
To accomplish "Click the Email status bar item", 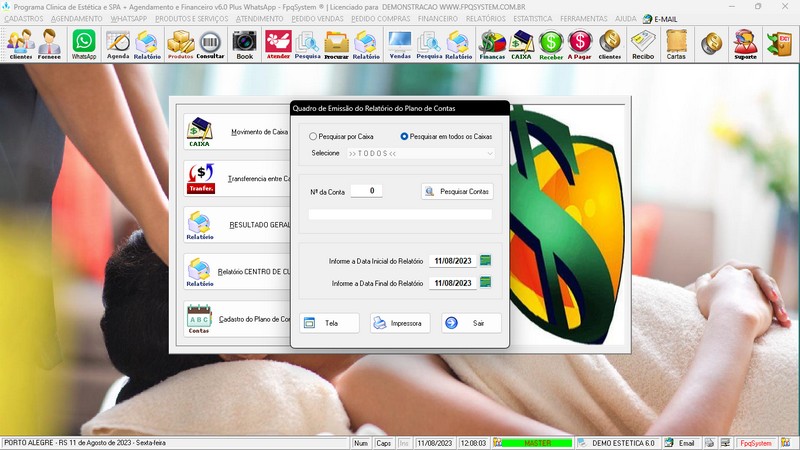I will click(x=680, y=443).
